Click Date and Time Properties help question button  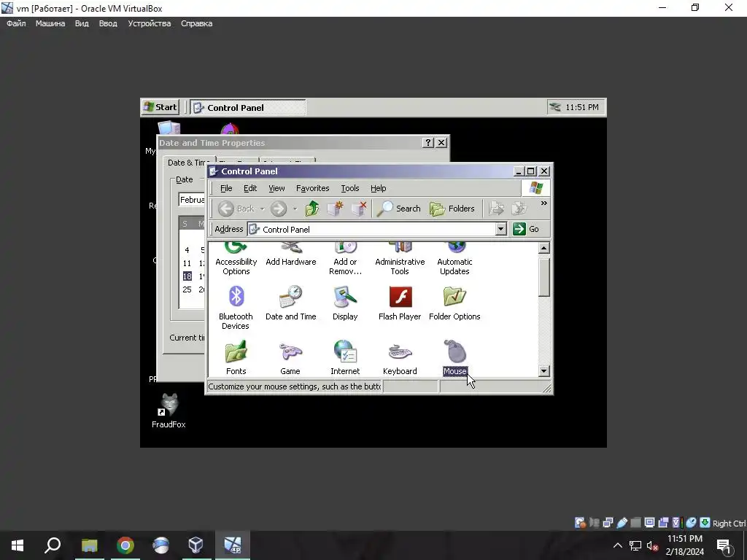[427, 142]
